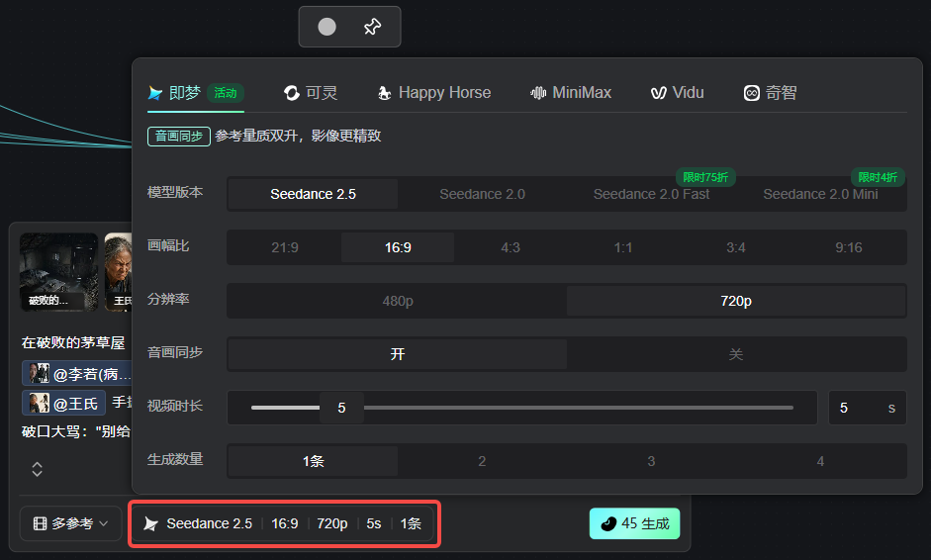Image resolution: width=931 pixels, height=560 pixels.
Task: Click the 活动 badge next to 即梦
Action: [x=226, y=93]
